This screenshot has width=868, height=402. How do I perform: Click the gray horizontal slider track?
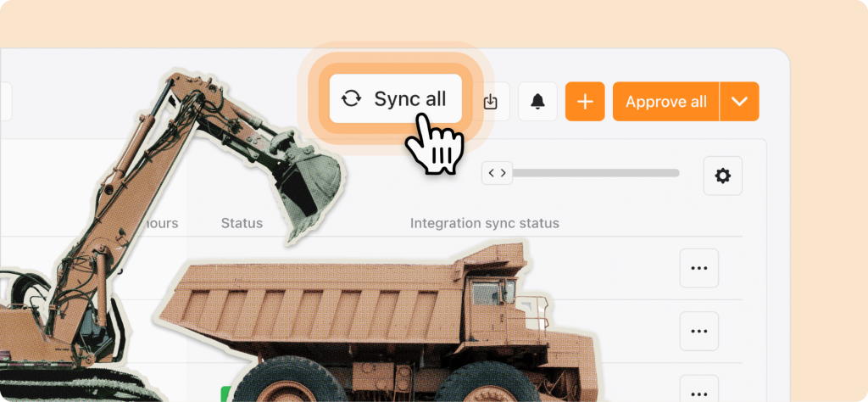click(x=596, y=173)
